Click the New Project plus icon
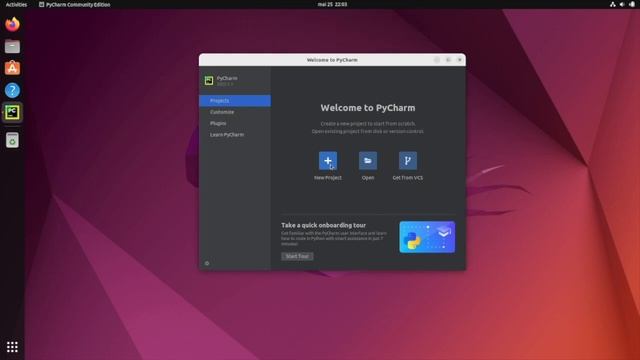Viewport: 640px width, 360px height. click(x=328, y=161)
